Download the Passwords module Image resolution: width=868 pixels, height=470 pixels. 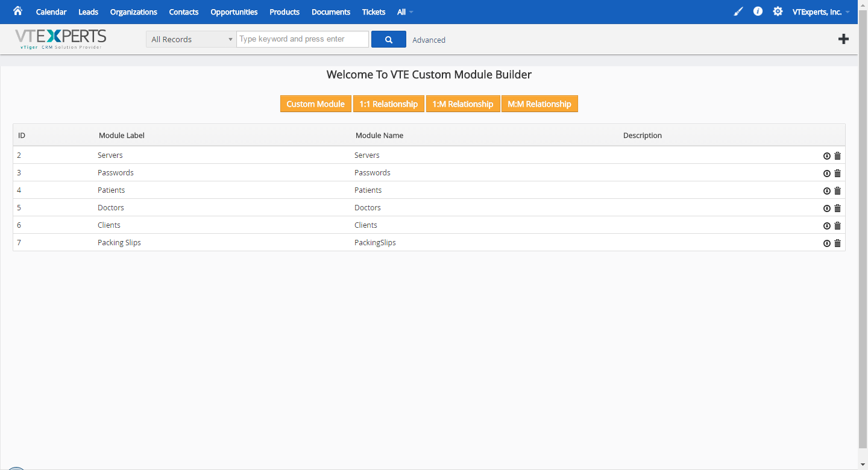[827, 174]
